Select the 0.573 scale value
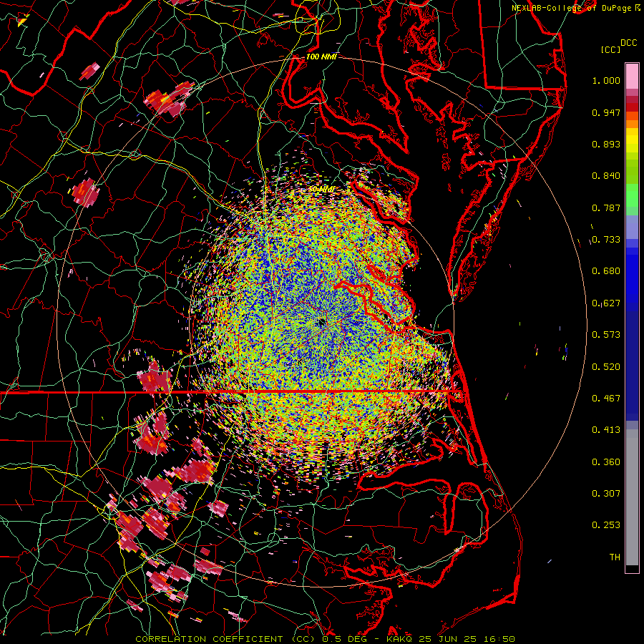644x644 pixels. click(x=606, y=335)
